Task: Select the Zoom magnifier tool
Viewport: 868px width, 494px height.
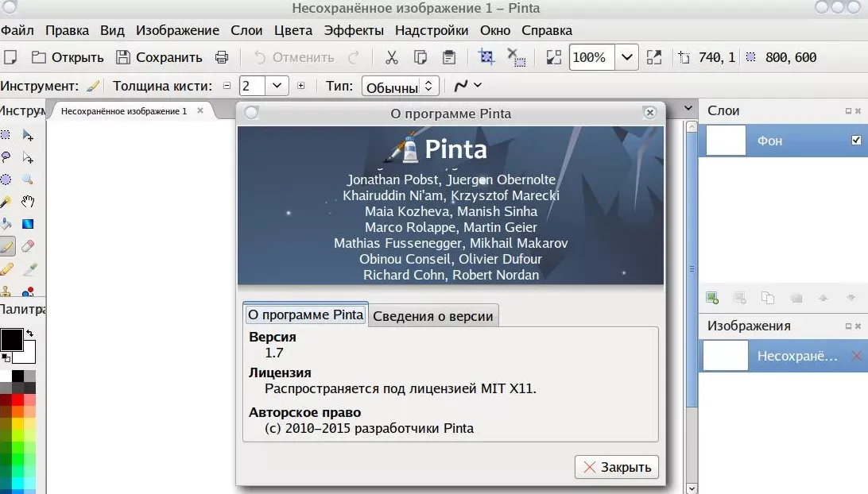Action: [x=28, y=179]
